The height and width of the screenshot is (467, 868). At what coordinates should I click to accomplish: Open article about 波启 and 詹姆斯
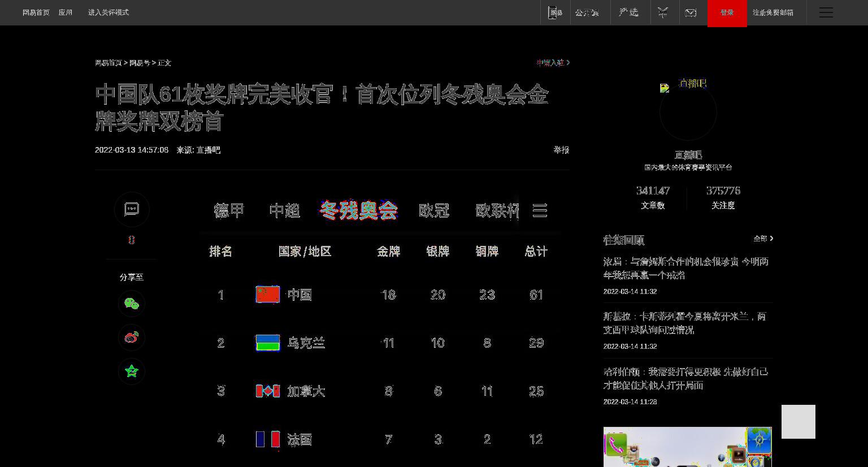(x=686, y=268)
